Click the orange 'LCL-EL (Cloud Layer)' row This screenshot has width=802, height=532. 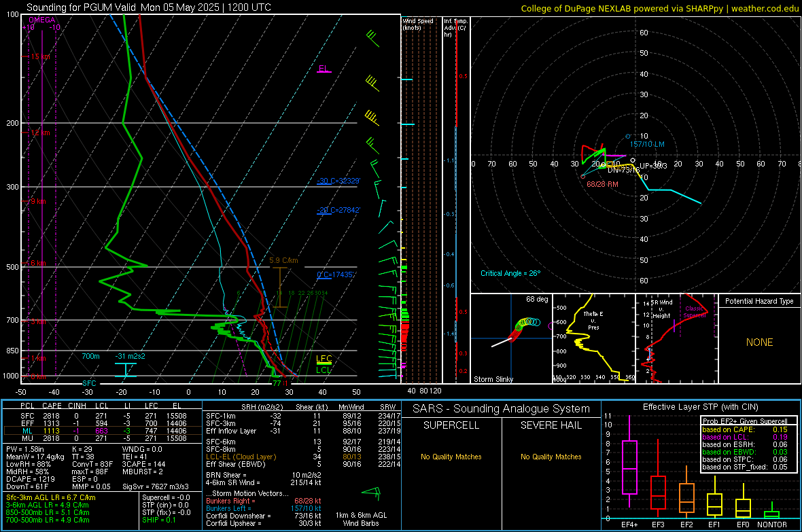303,457
